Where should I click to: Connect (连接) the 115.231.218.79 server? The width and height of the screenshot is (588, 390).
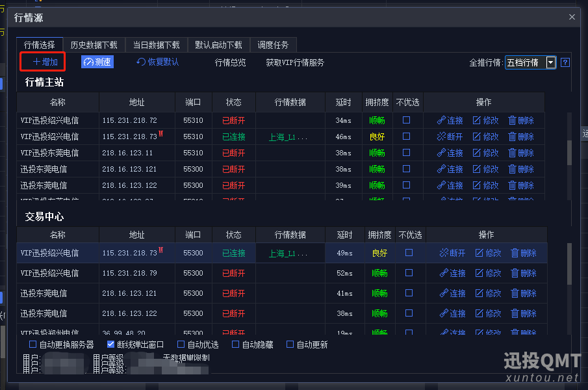(x=453, y=273)
